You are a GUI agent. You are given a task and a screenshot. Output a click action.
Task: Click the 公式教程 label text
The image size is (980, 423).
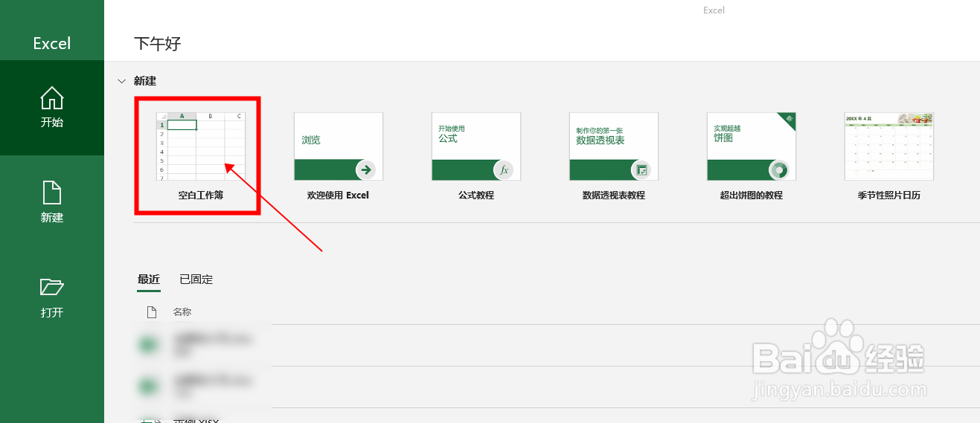[476, 196]
